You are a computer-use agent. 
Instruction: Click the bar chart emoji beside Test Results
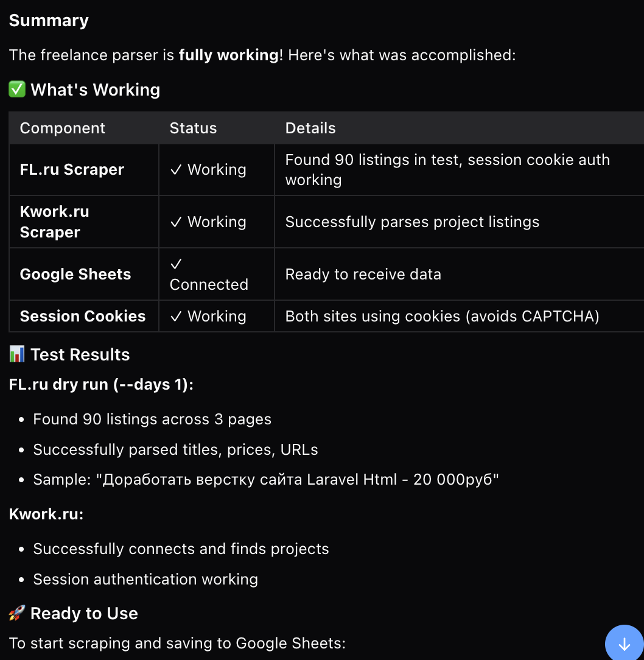[16, 354]
